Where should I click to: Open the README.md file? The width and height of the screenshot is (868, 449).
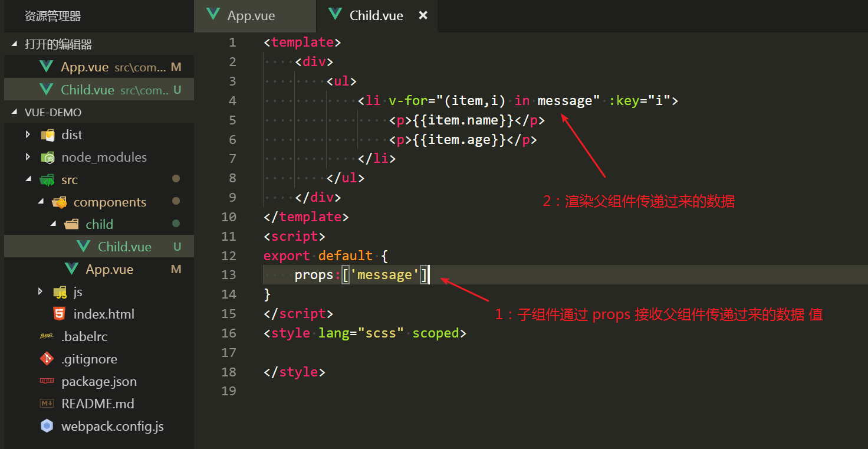pyautogui.click(x=99, y=404)
